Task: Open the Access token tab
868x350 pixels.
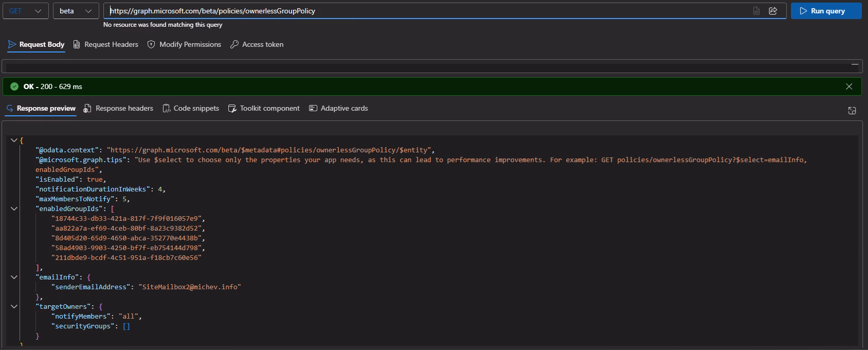Action: point(257,45)
